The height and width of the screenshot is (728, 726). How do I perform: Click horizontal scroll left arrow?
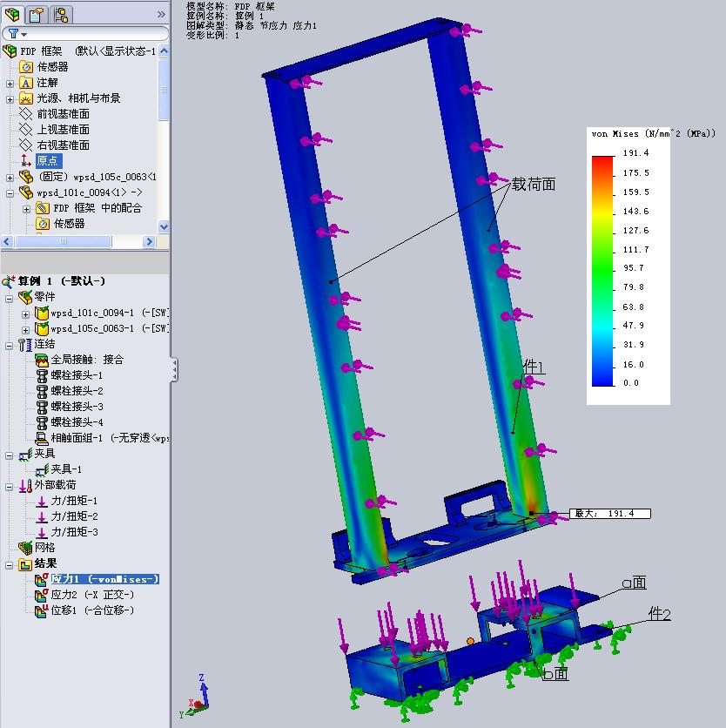click(x=7, y=241)
